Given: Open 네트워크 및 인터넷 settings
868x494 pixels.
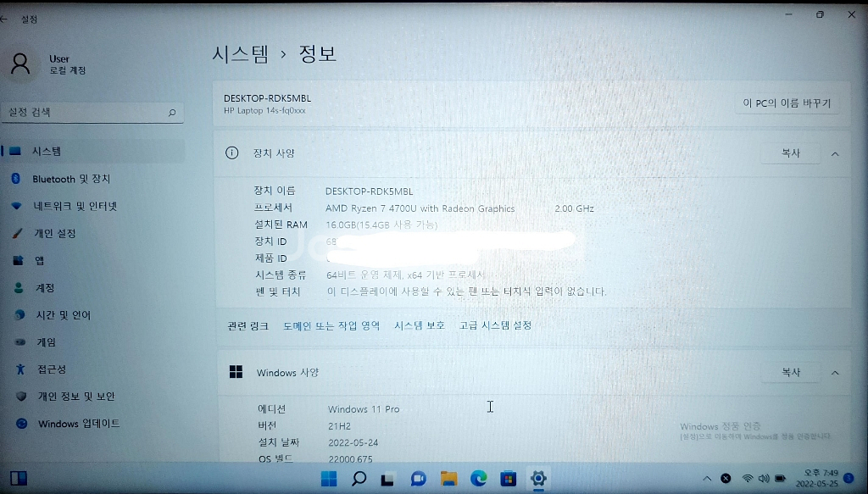Looking at the screenshot, I should [75, 206].
